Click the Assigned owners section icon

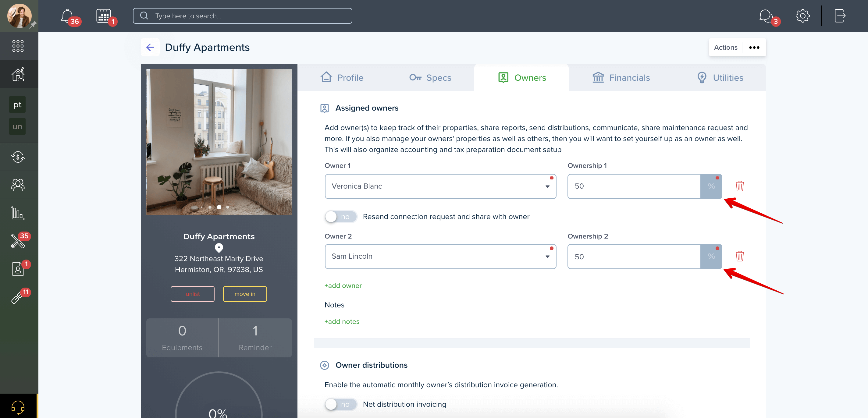coord(324,108)
